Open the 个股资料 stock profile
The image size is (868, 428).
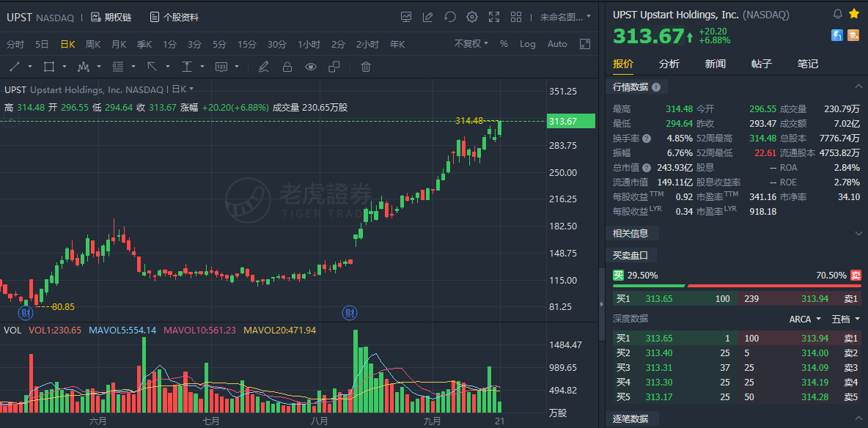click(174, 17)
